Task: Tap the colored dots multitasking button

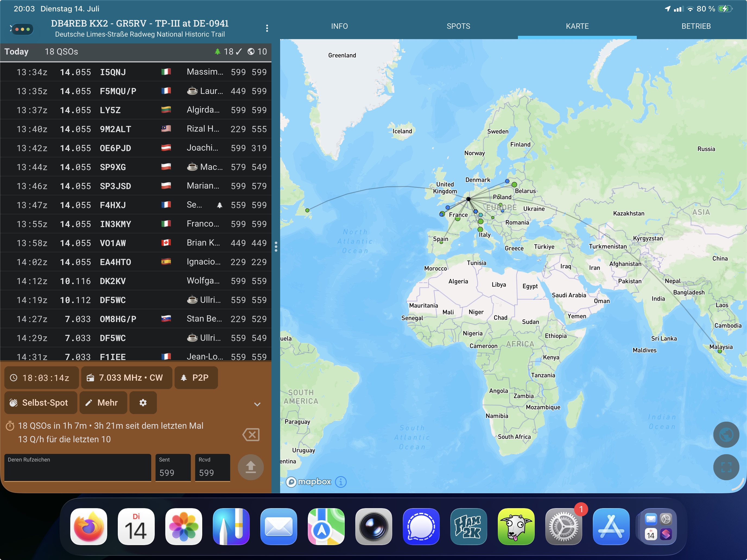Action: pos(22,29)
